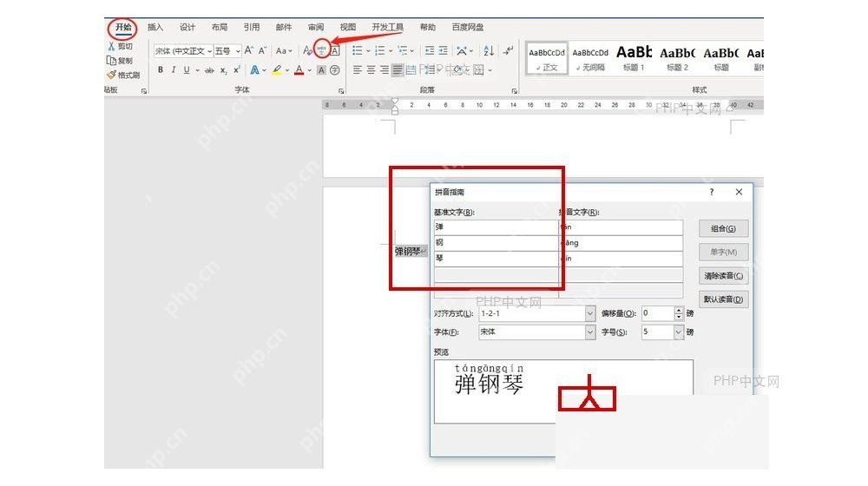The image size is (868, 486).
Task: Increase font size with the larger A icon
Action: point(249,50)
